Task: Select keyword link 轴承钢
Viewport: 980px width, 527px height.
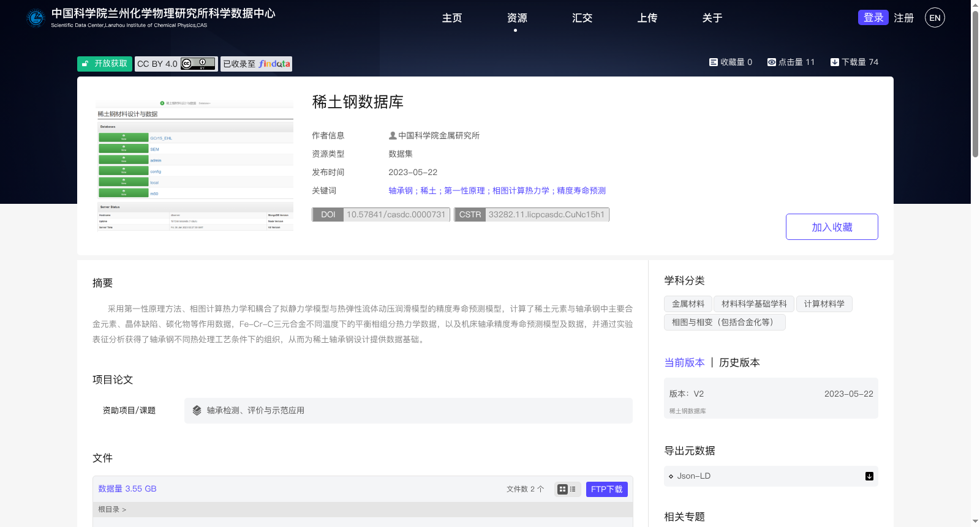Action: [401, 190]
